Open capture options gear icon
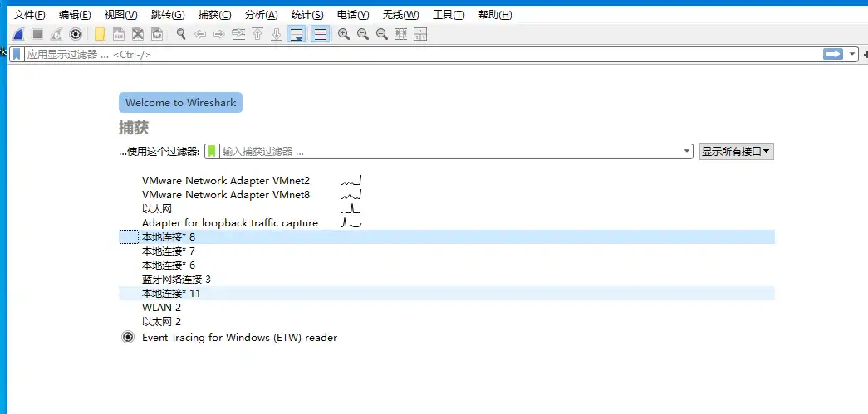This screenshot has height=414, width=868. [76, 34]
